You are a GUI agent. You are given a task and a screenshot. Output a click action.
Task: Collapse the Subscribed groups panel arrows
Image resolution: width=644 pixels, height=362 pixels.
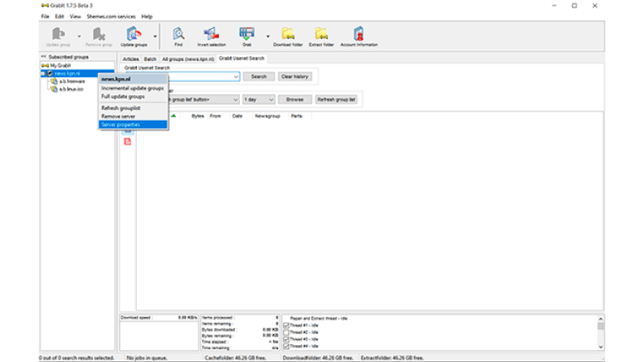[43, 56]
